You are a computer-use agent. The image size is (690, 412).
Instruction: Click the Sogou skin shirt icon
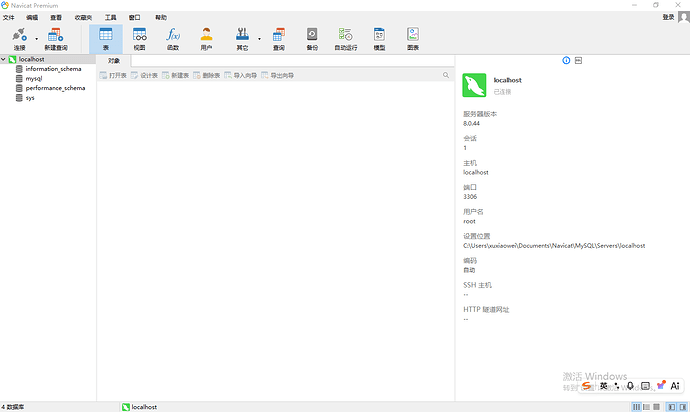[x=661, y=386]
